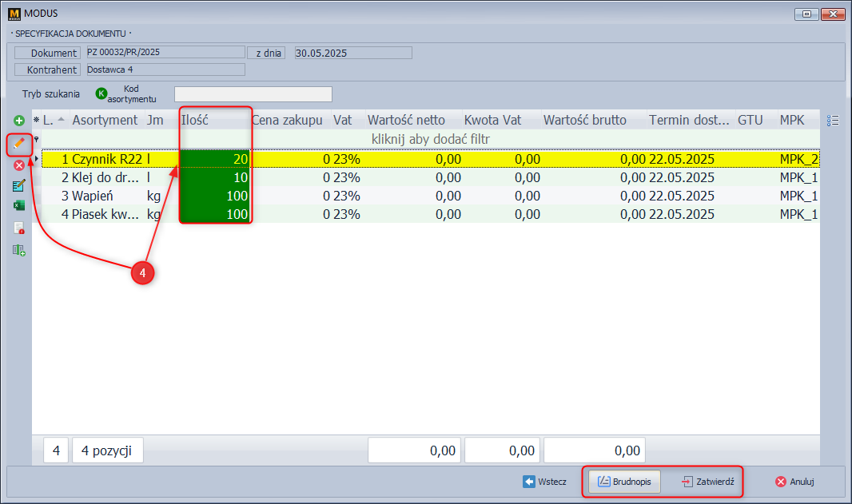Toggle the green K search mode indicator
This screenshot has width=852, height=504.
(x=102, y=93)
